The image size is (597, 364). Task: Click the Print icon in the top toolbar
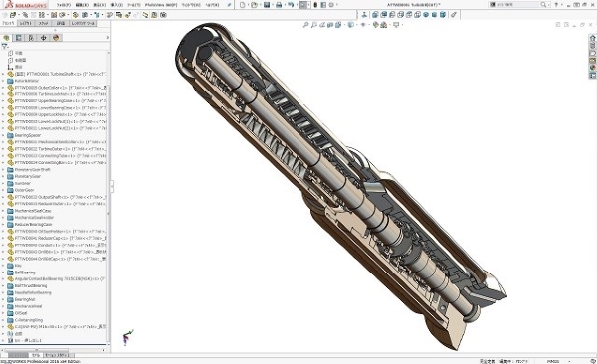pyautogui.click(x=279, y=5)
